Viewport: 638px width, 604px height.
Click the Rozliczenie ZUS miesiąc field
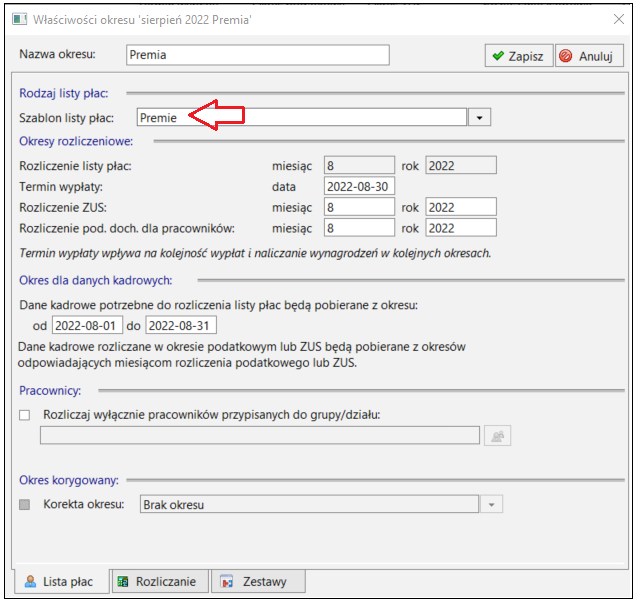point(359,207)
